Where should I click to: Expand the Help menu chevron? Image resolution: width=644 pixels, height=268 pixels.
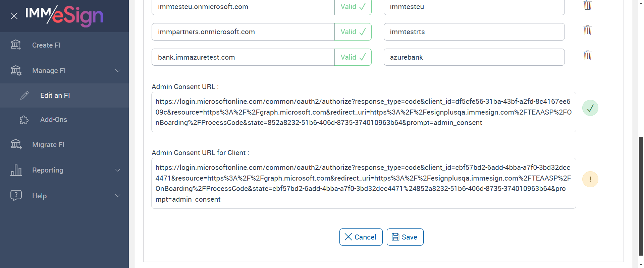tap(118, 196)
